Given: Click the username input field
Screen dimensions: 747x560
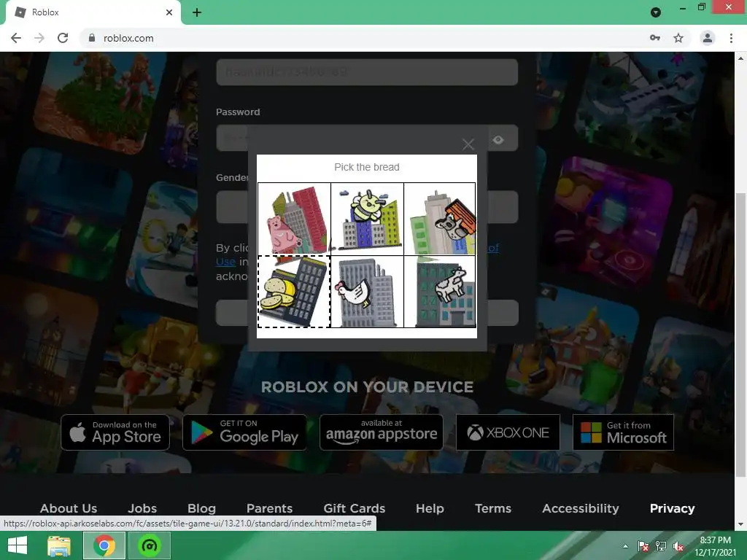Looking at the screenshot, I should [367, 72].
